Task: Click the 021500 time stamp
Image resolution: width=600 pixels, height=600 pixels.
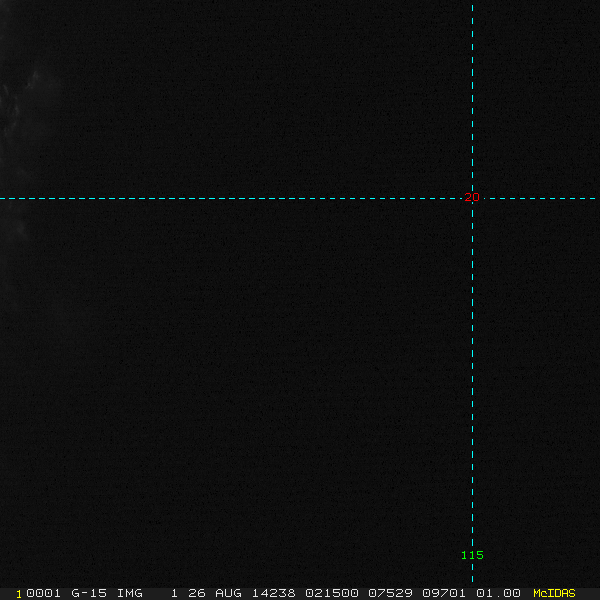Action: [x=332, y=593]
